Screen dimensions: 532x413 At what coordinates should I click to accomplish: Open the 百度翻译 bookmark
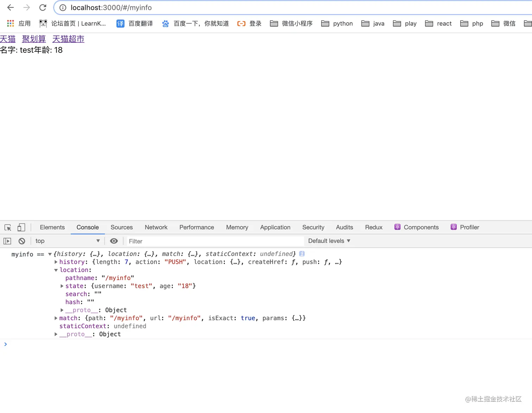pos(135,24)
